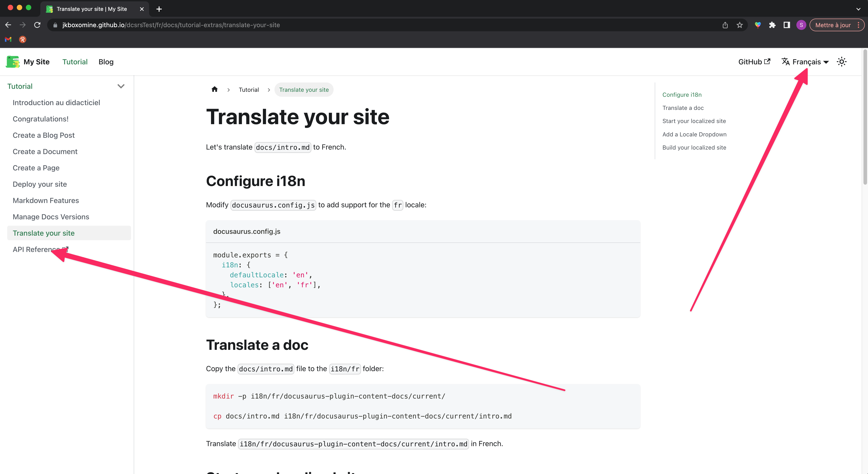Click the docusaurus.config.js code block title
The height and width of the screenshot is (474, 868).
click(247, 231)
